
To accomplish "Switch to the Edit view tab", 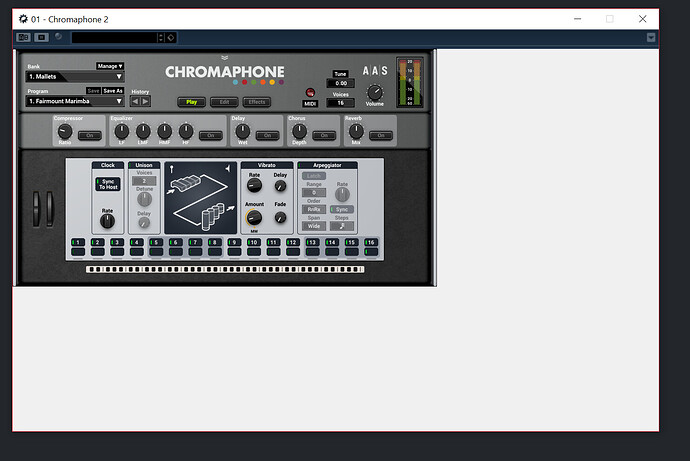I will 224,102.
